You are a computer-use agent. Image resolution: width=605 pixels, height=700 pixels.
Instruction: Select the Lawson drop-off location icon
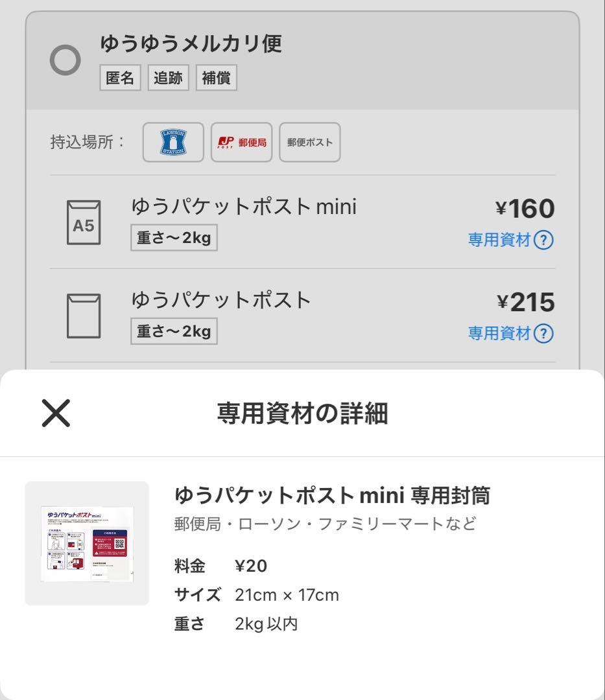172,142
